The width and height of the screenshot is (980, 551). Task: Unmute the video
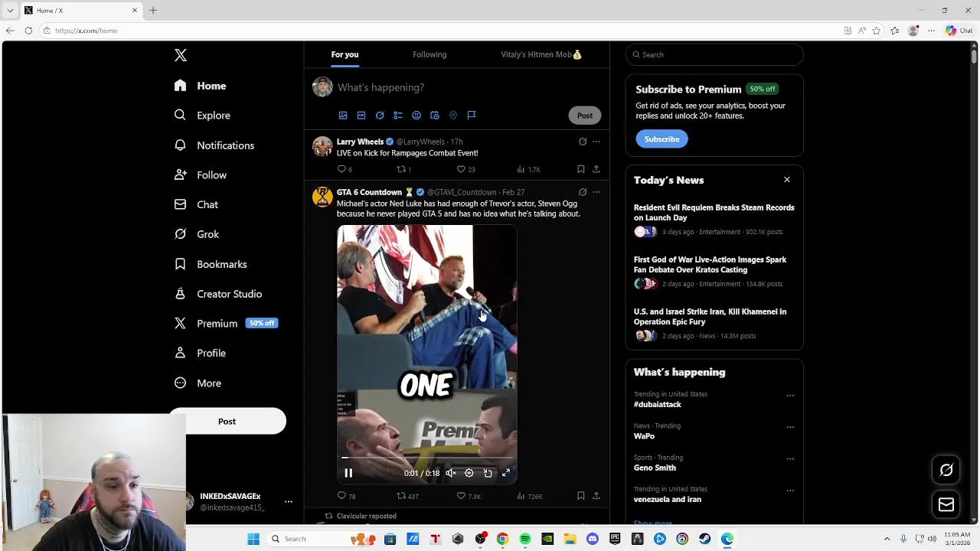(x=451, y=473)
